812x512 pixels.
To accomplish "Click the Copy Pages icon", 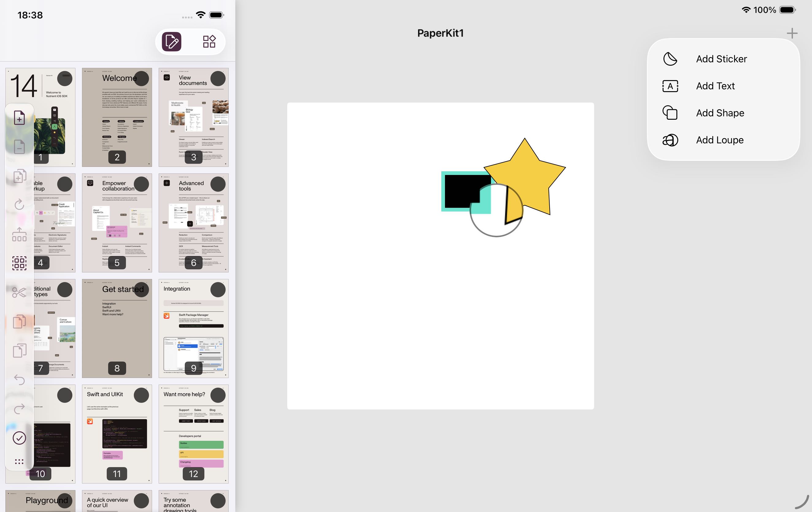I will click(19, 321).
